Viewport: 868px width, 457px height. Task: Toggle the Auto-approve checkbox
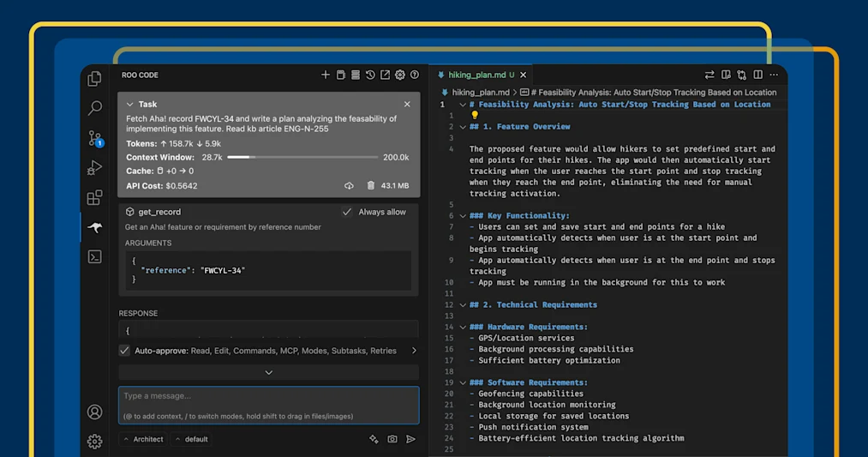[x=124, y=350]
